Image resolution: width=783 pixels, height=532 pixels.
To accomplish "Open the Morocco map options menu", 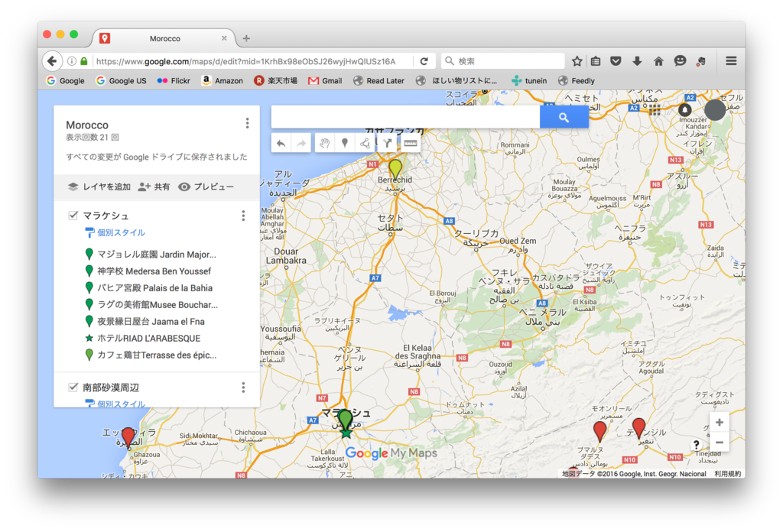I will pos(247,123).
